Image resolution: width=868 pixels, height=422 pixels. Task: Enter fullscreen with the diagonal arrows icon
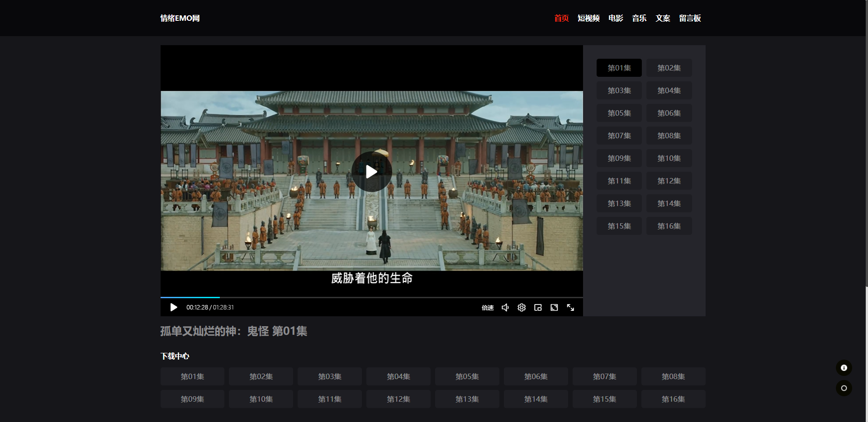click(570, 307)
